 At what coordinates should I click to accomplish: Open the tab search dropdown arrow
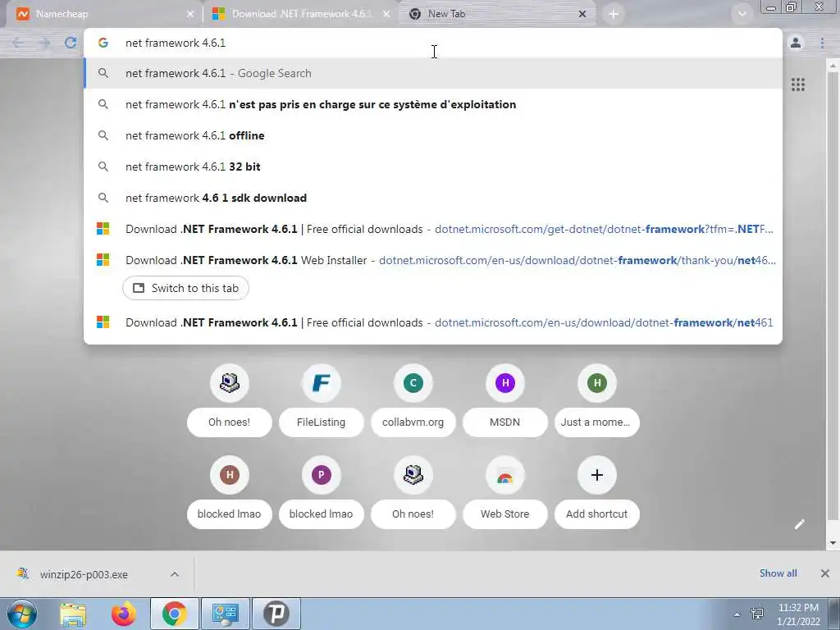pos(742,14)
